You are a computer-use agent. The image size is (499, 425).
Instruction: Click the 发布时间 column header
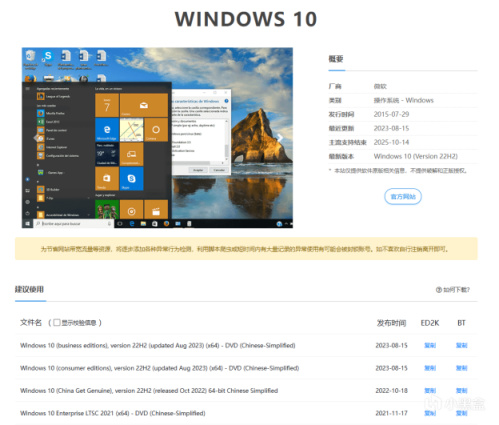tap(391, 323)
